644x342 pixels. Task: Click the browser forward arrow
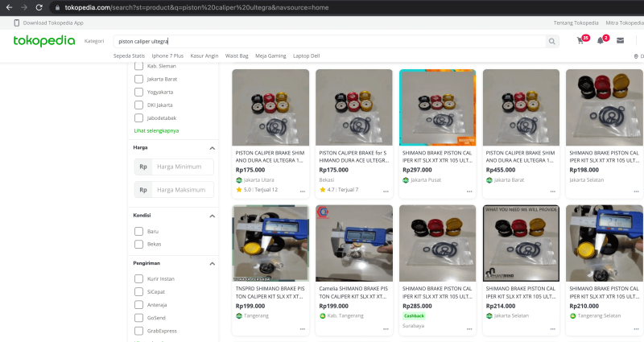[24, 7]
